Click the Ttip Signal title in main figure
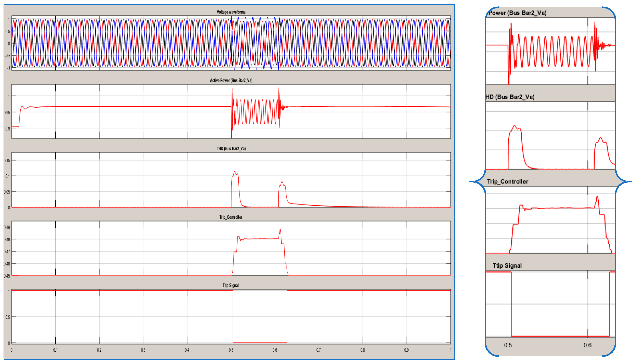The image size is (636, 364). (231, 286)
